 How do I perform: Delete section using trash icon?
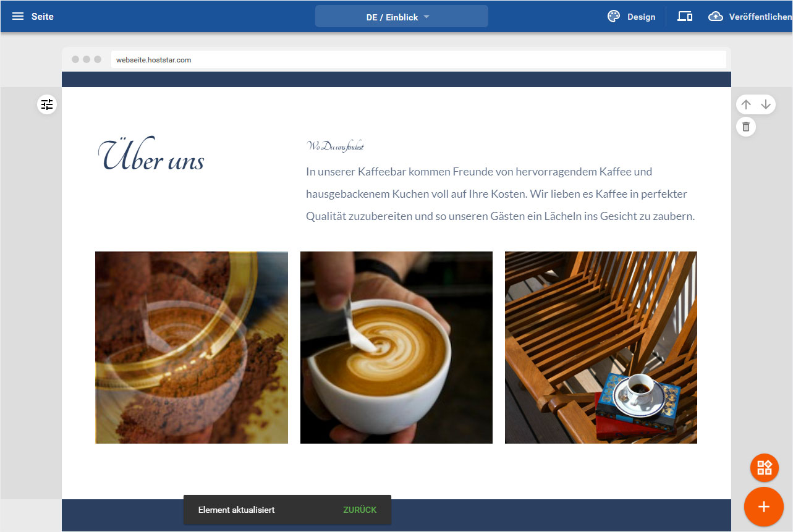pyautogui.click(x=746, y=127)
